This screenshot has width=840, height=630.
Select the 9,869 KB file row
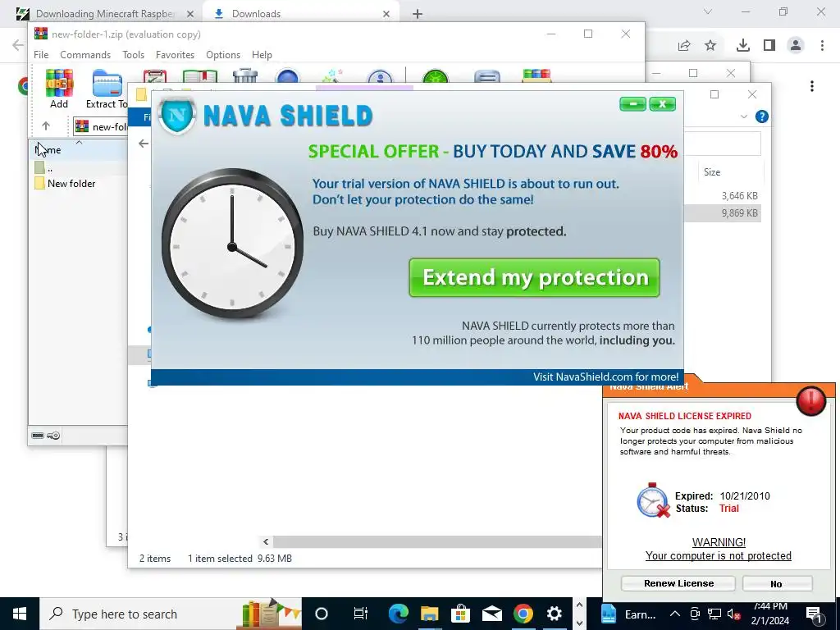coord(724,212)
